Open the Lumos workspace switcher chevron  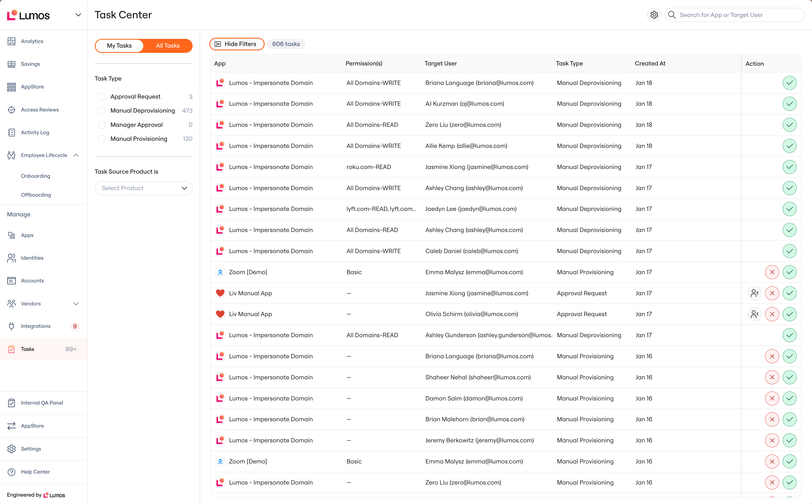(78, 15)
